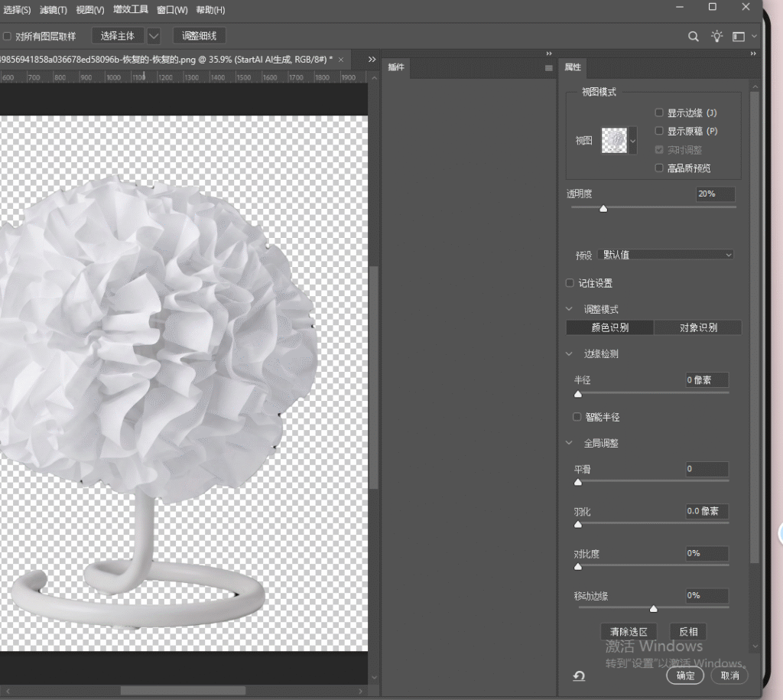Image resolution: width=783 pixels, height=700 pixels.
Task: Click the 对比度 0% field
Action: coord(707,554)
